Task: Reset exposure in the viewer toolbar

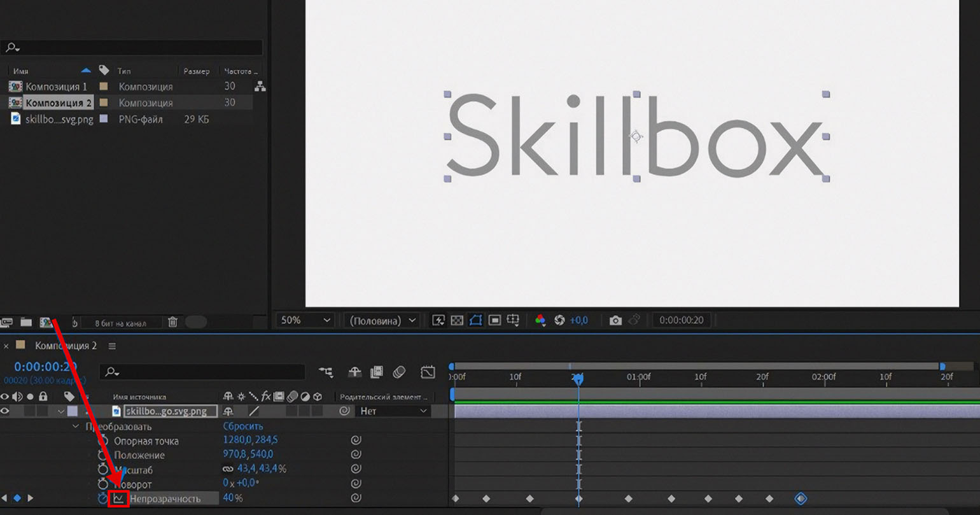Action: (559, 320)
